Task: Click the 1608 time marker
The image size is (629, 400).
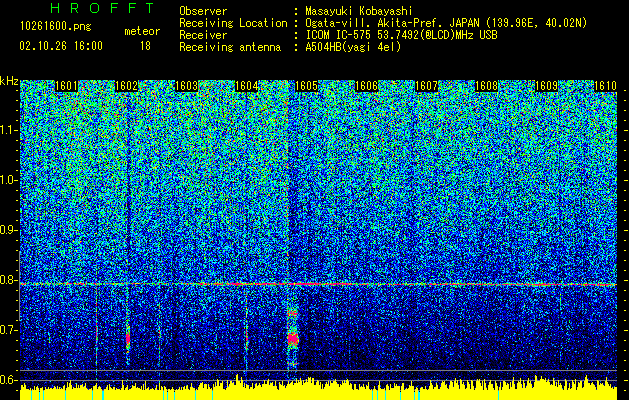Action: click(x=487, y=86)
